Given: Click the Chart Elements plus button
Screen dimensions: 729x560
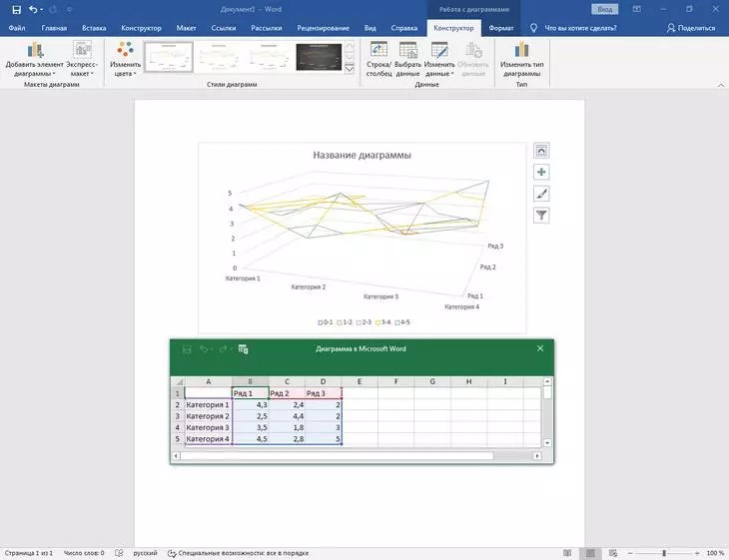Looking at the screenshot, I should coord(542,172).
